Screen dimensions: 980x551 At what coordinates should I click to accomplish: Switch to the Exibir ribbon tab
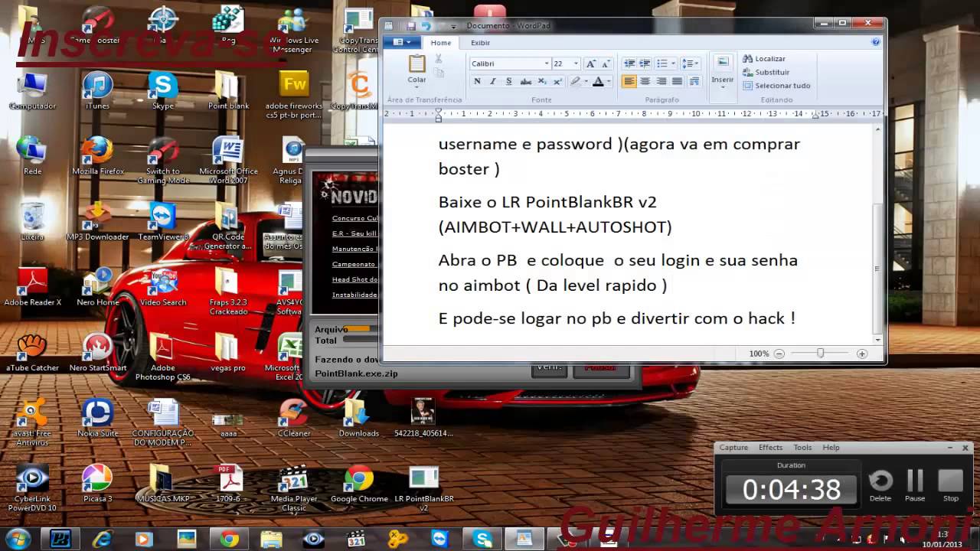(x=480, y=43)
